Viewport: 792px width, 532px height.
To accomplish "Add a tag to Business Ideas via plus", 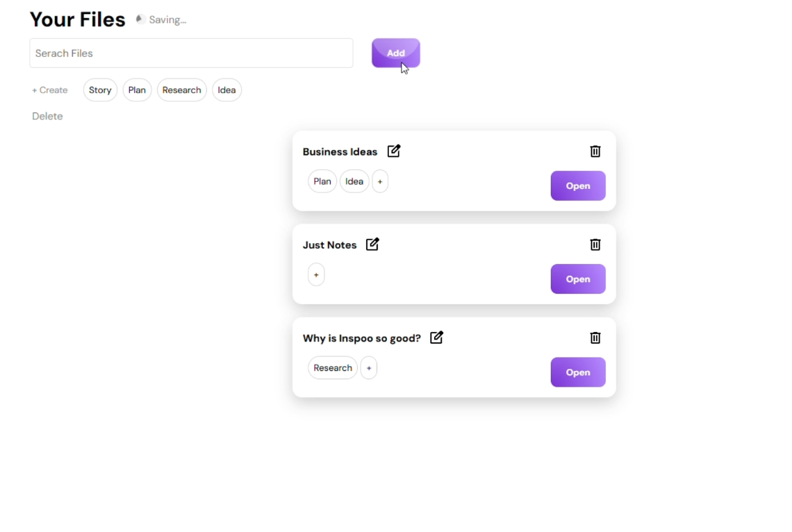I will click(380, 182).
